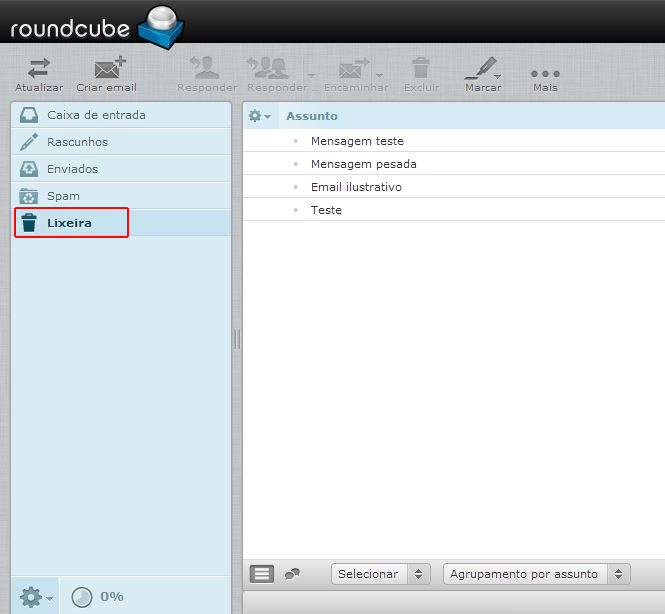Screen dimensions: 665x614
Task: Sort messages by the Assunto column header
Action: [312, 116]
